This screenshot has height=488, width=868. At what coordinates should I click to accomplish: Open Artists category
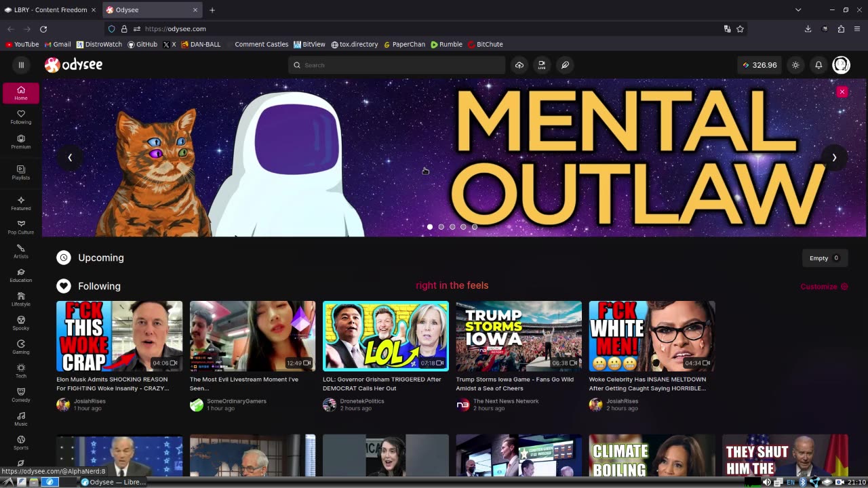pyautogui.click(x=21, y=251)
